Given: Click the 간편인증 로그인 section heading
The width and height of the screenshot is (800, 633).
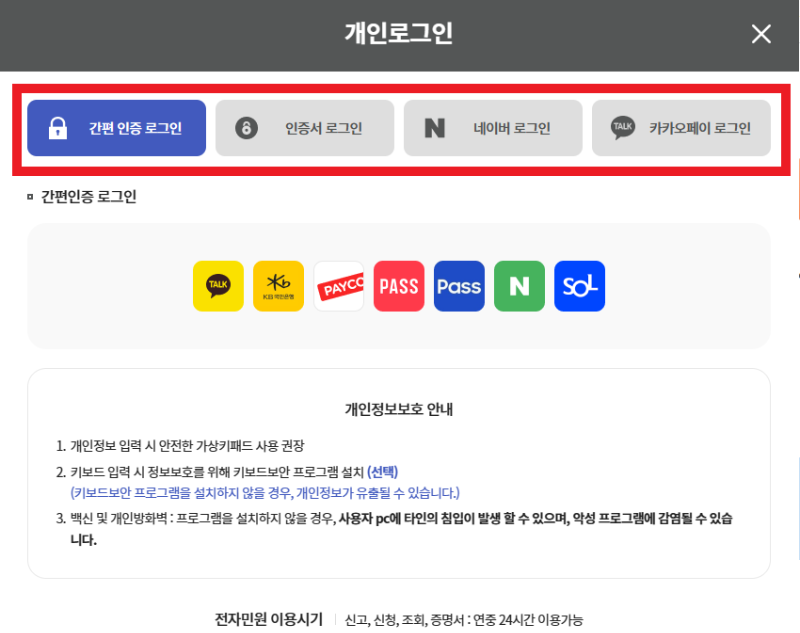Looking at the screenshot, I should coord(80,195).
